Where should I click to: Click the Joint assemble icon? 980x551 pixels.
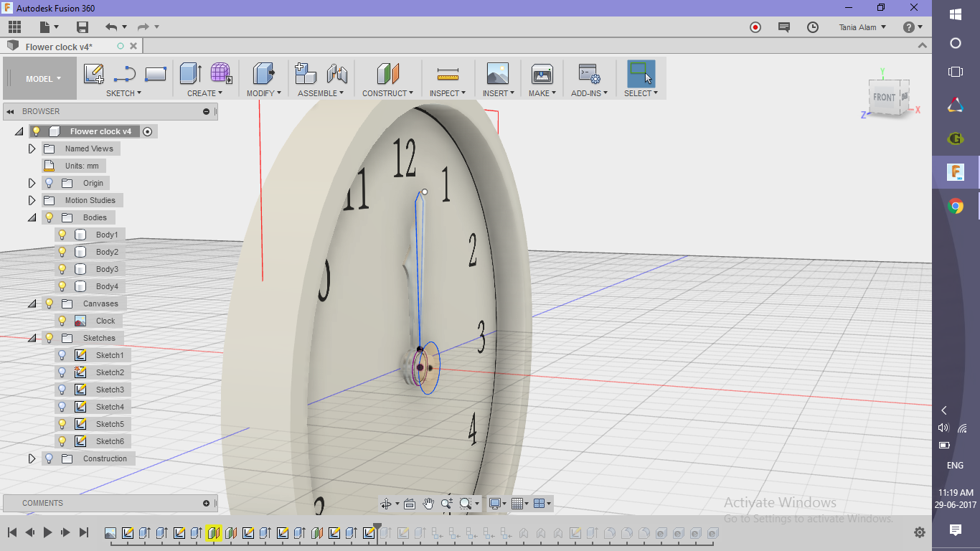337,73
